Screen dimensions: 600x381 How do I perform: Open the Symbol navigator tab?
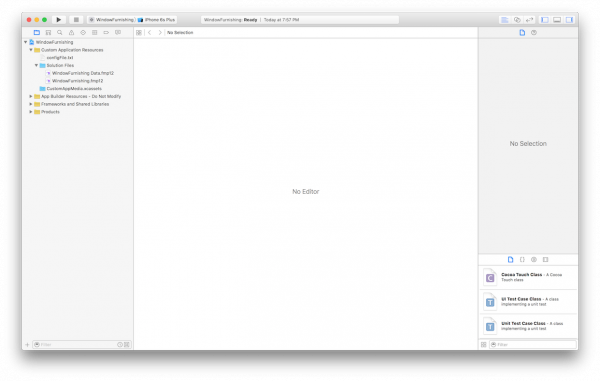tap(48, 33)
